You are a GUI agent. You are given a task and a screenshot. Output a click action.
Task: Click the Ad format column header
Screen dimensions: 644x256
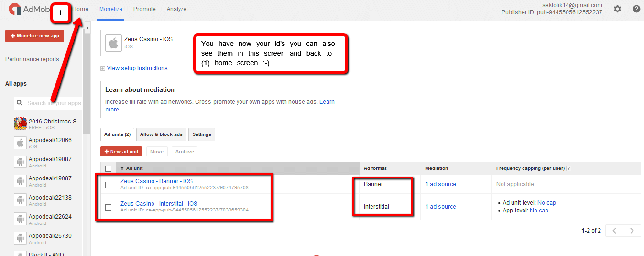[x=375, y=168]
